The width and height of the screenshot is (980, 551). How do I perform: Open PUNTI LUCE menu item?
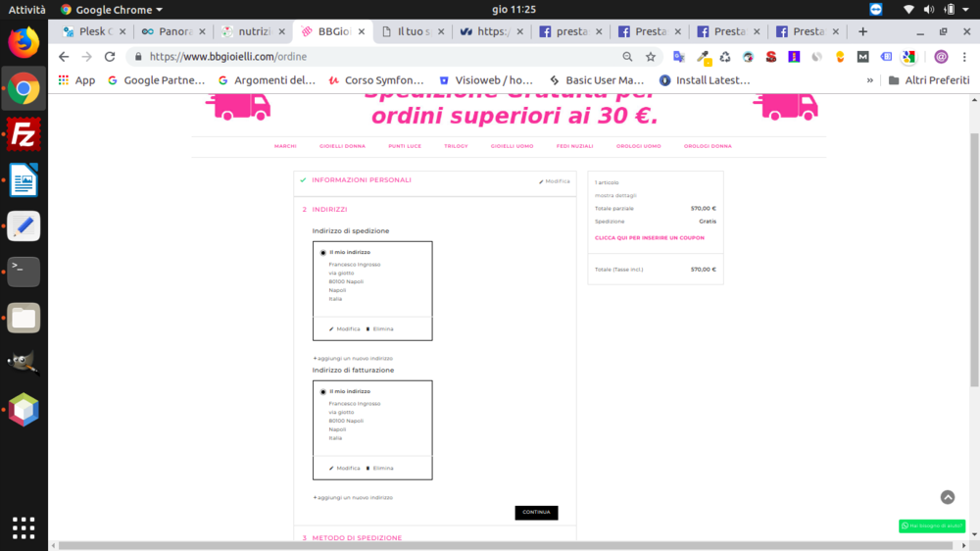click(405, 146)
